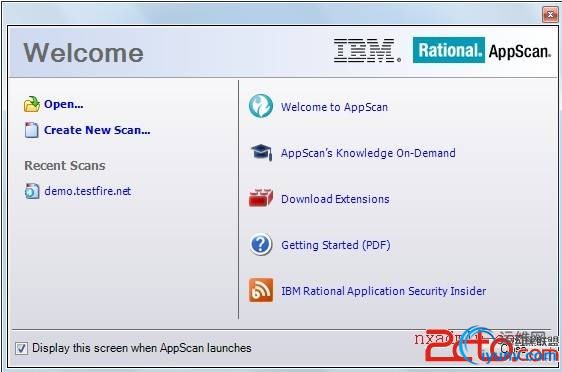Open recent scan demo.testfire.net

pos(87,191)
